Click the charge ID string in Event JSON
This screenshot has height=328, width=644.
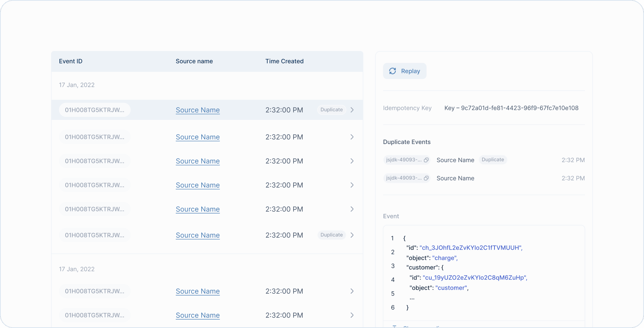click(471, 248)
